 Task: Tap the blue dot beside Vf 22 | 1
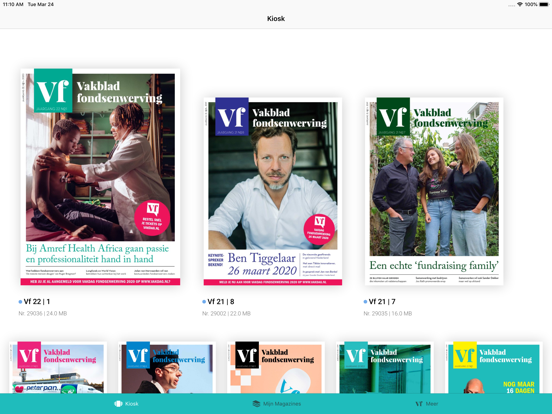pyautogui.click(x=20, y=302)
